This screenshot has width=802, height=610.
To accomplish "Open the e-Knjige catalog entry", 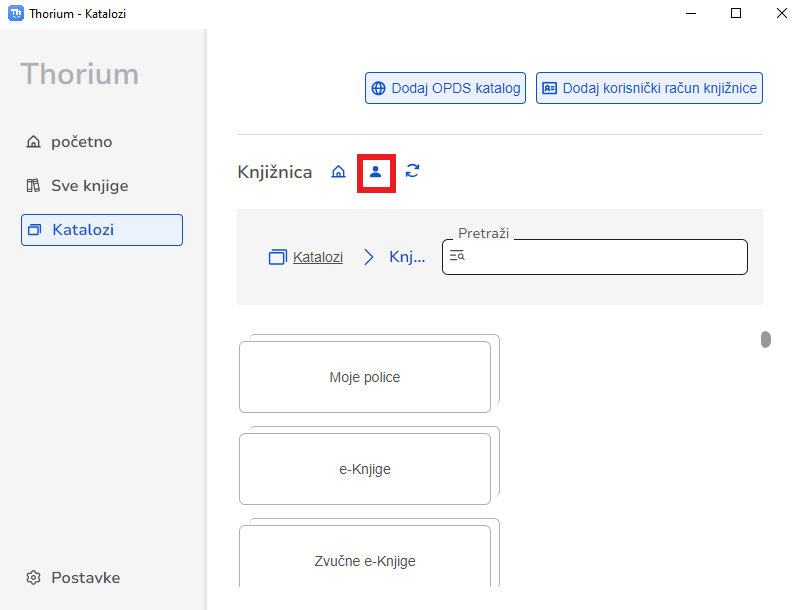I will click(x=365, y=469).
